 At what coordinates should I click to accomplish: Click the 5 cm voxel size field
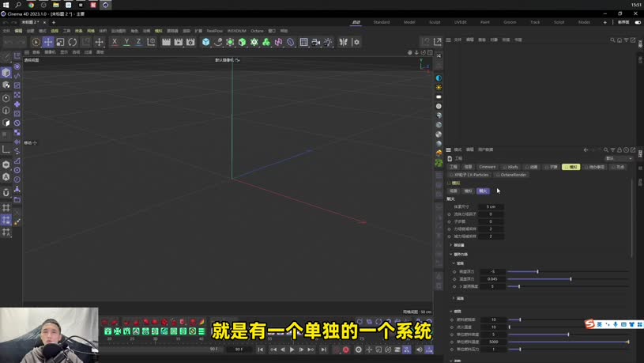coord(491,206)
